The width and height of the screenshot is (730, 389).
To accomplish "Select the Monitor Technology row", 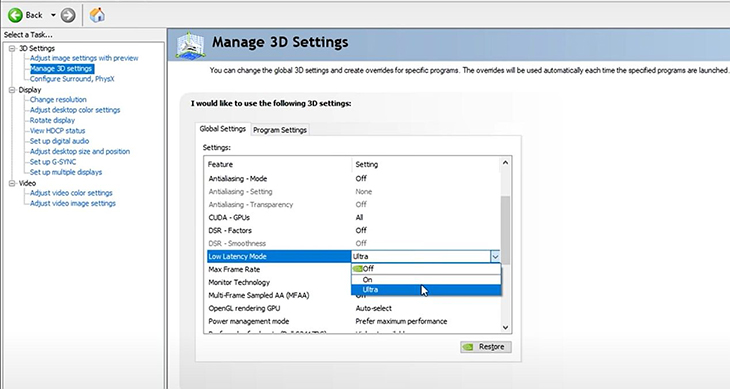I will tap(278, 282).
